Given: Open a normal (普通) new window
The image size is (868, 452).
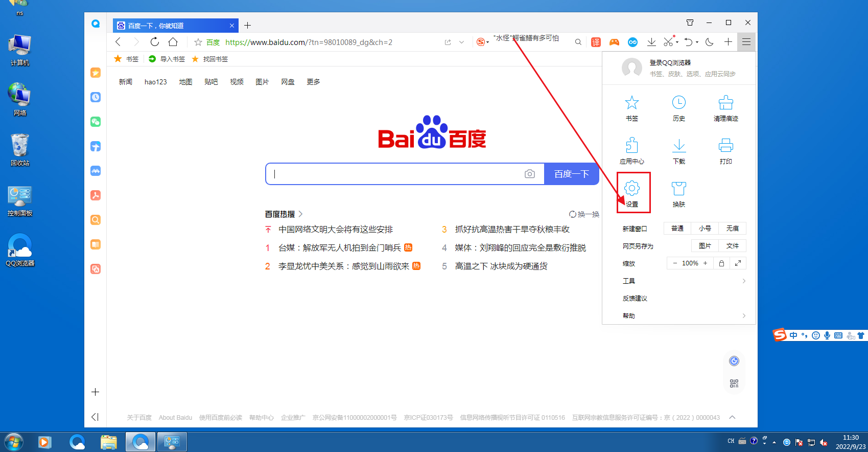Looking at the screenshot, I should pos(677,229).
